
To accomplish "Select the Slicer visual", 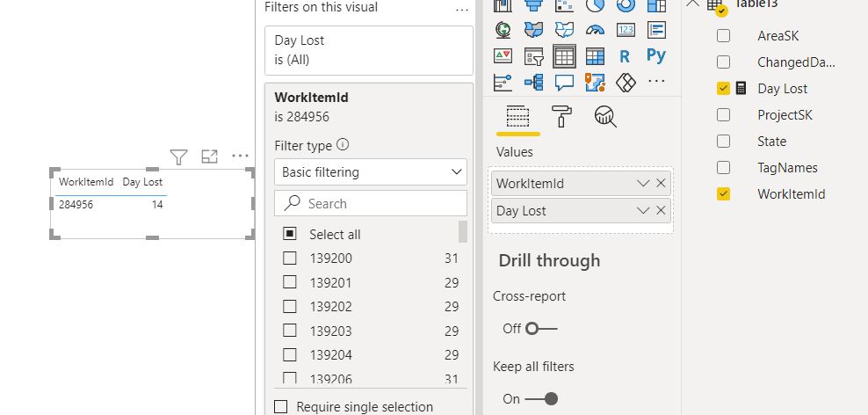I will tap(533, 56).
